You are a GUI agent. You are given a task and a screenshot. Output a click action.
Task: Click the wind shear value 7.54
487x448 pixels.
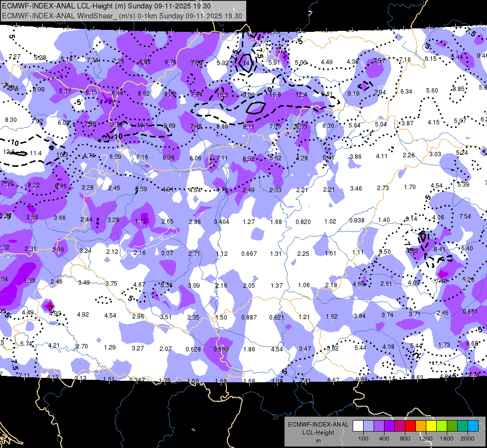(x=465, y=216)
